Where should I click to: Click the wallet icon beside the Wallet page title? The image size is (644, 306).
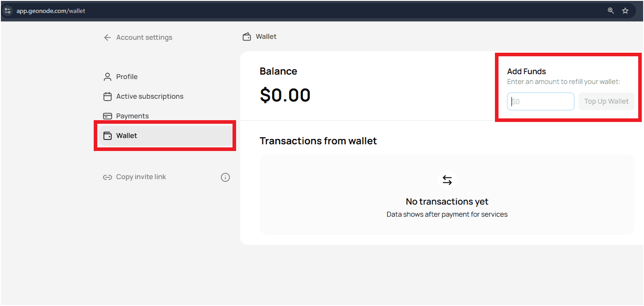coord(246,36)
